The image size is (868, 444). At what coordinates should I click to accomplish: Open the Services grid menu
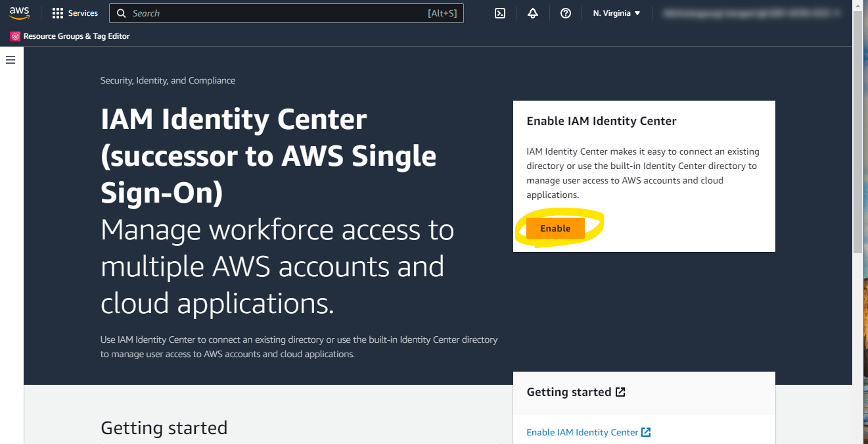tap(58, 13)
